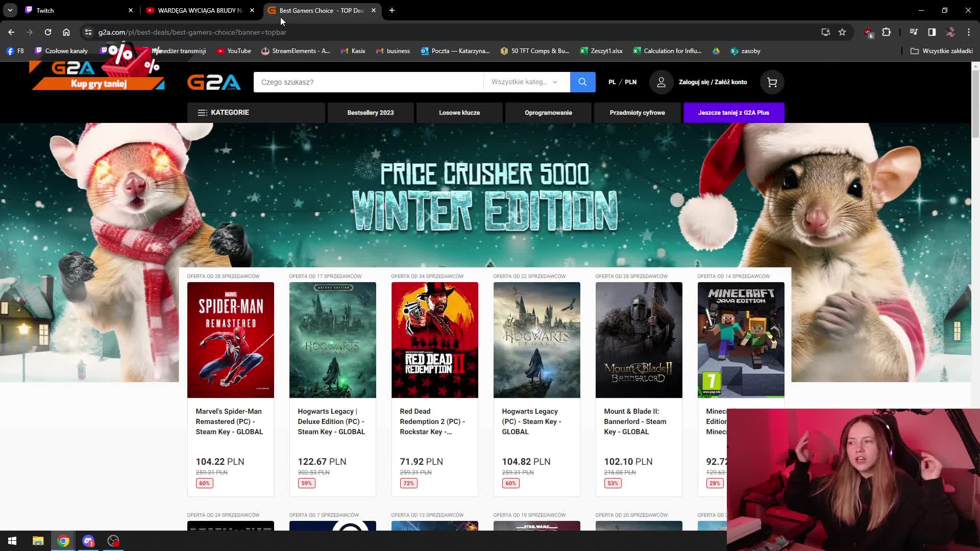Close the Twitch tab
This screenshot has height=551, width=980.
(x=131, y=10)
